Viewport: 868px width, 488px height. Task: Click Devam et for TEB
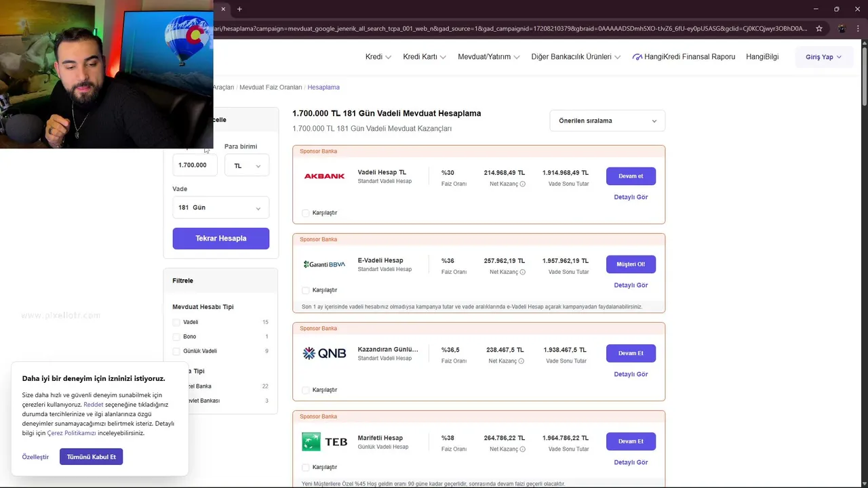click(x=631, y=441)
